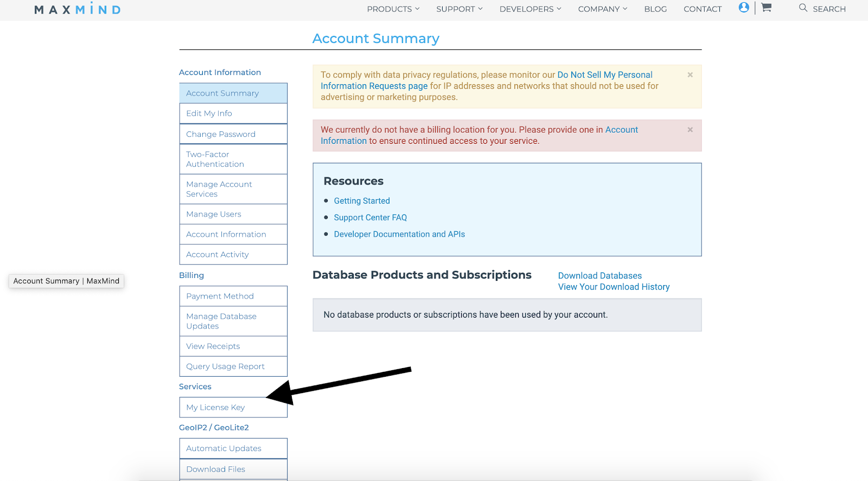Open My License Key in sidebar
The width and height of the screenshot is (868, 481).
tap(215, 407)
